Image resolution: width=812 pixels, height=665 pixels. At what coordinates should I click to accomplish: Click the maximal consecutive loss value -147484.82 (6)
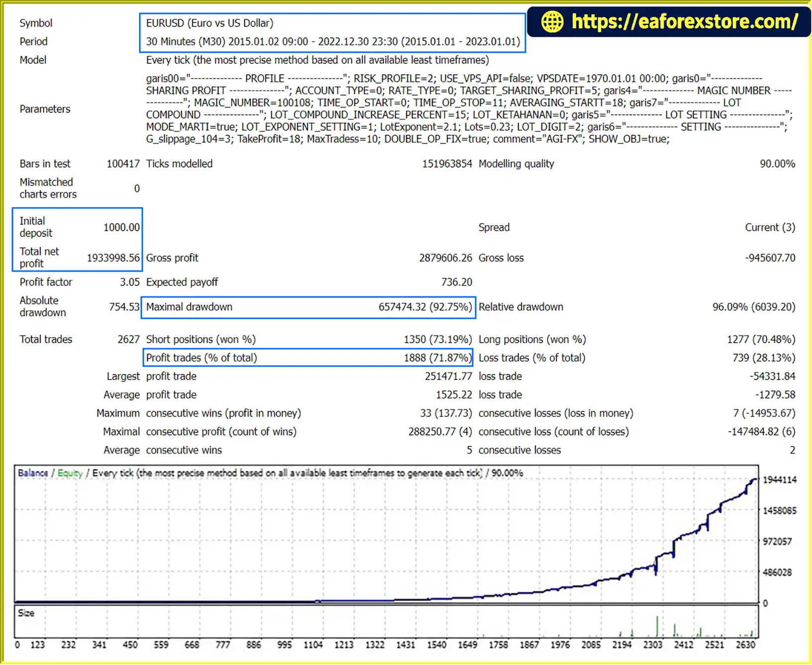[761, 431]
